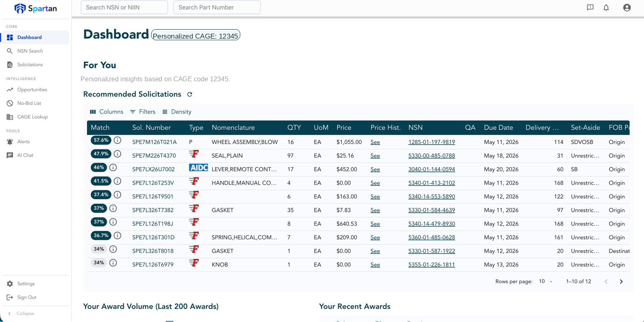Image resolution: width=644 pixels, height=322 pixels.
Task: Click info icon next to 46% match
Action: 113,168
